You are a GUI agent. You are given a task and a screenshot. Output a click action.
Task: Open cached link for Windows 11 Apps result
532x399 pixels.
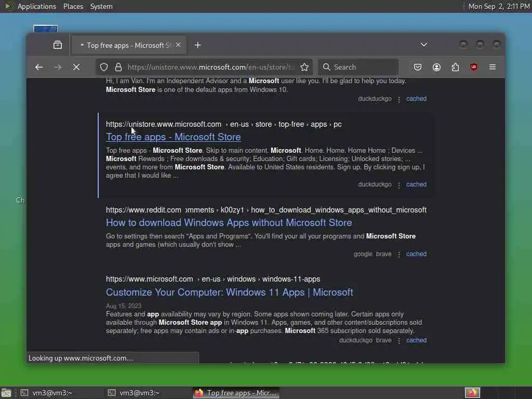[x=416, y=340]
